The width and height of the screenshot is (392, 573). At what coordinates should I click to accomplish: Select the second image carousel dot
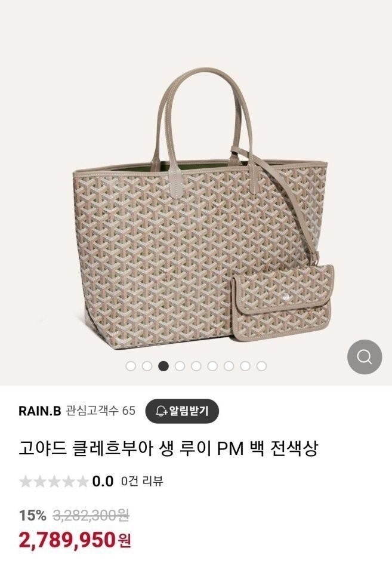pos(147,366)
